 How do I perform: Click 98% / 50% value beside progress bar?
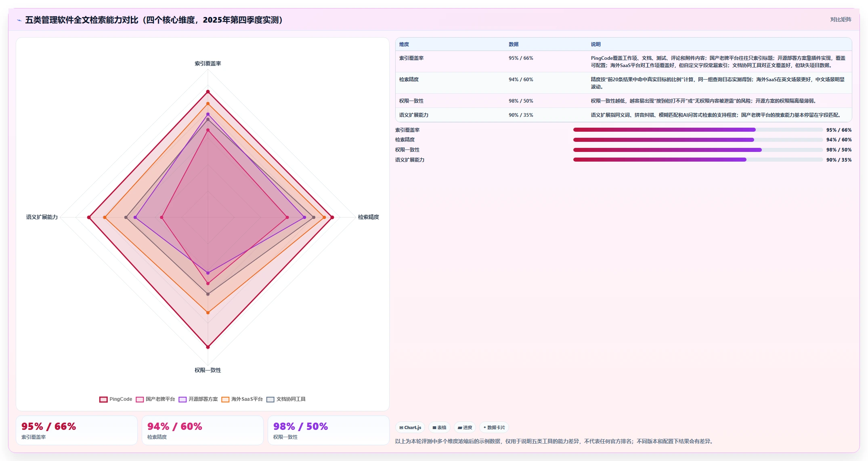click(839, 150)
